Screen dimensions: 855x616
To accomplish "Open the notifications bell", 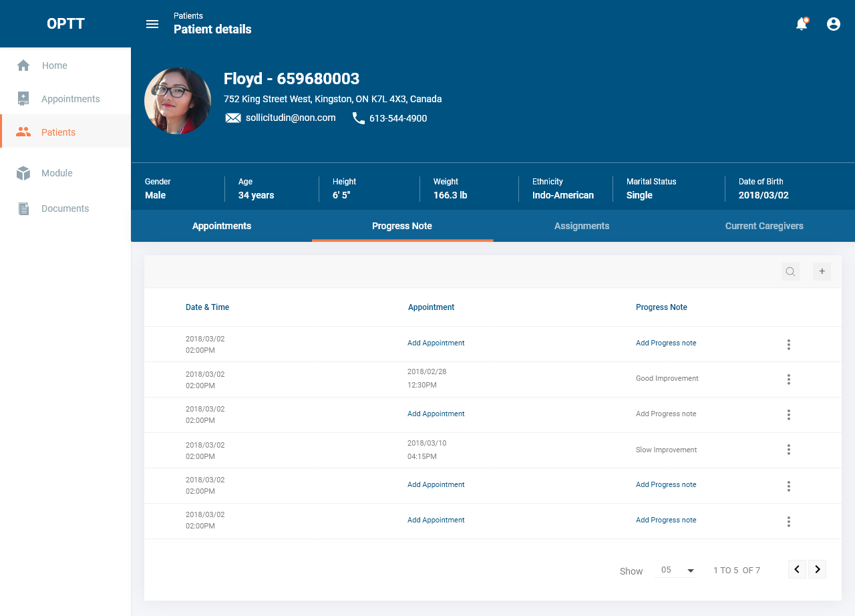I will coord(802,24).
